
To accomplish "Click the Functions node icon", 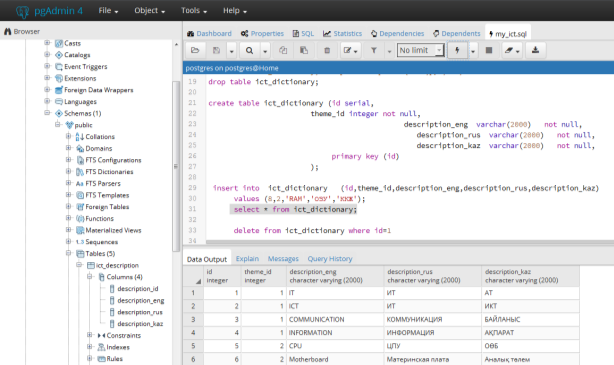I will pos(80,219).
